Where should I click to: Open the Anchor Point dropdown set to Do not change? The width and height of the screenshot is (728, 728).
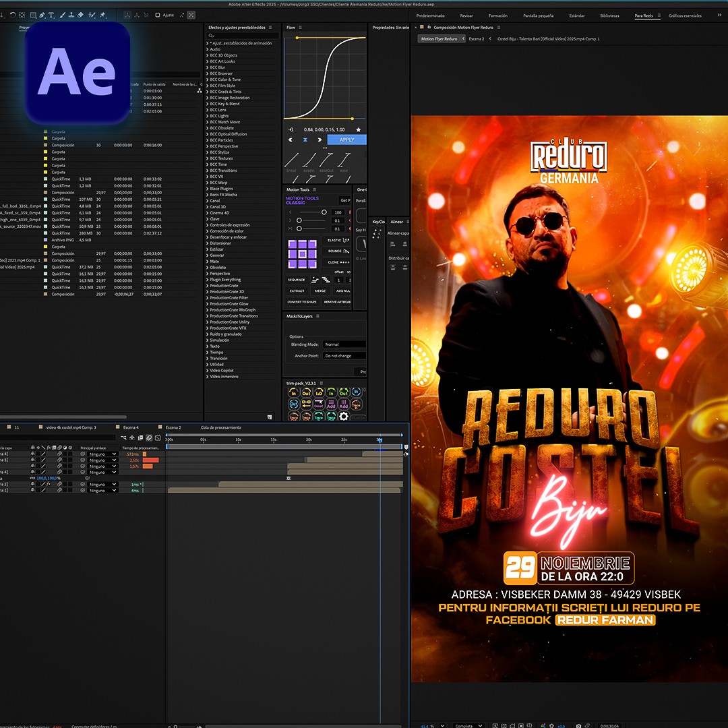(344, 356)
